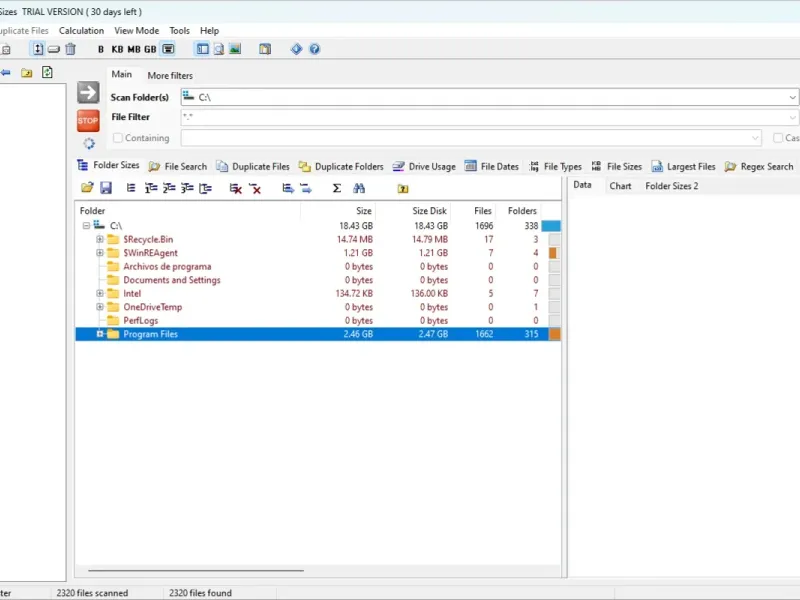The width and height of the screenshot is (800, 600).
Task: Expand the $Recycle.Bin folder node
Action: click(100, 239)
